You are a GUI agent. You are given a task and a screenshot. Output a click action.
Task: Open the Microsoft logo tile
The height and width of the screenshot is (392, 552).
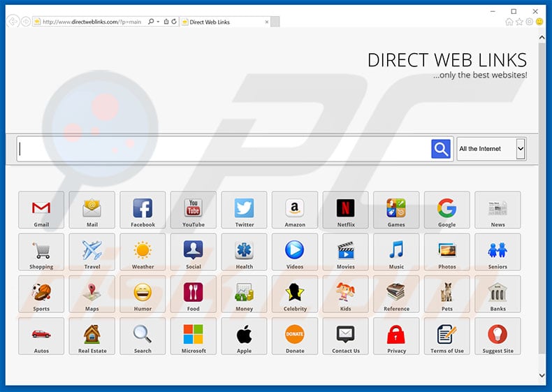(194, 336)
